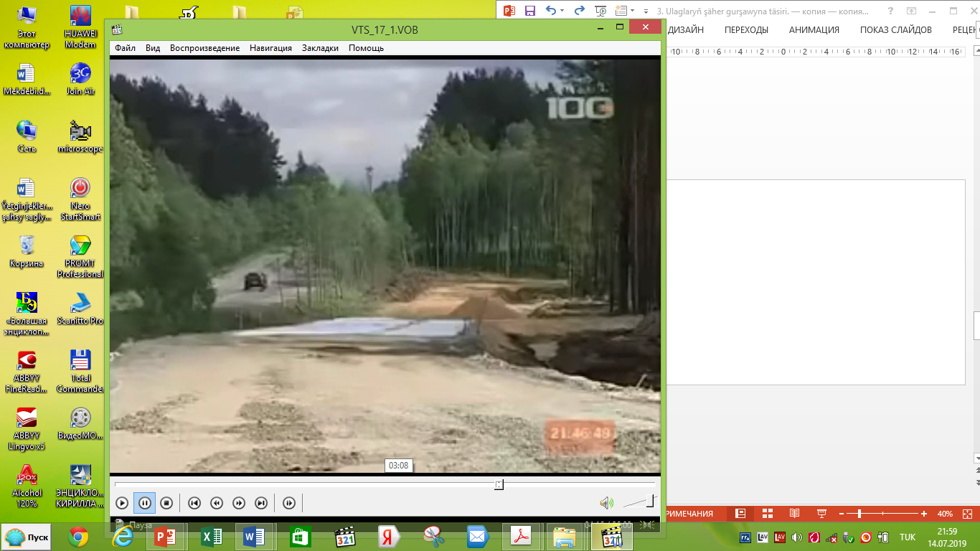The width and height of the screenshot is (980, 551).
Task: Click the media player volume slider
Action: point(639,502)
